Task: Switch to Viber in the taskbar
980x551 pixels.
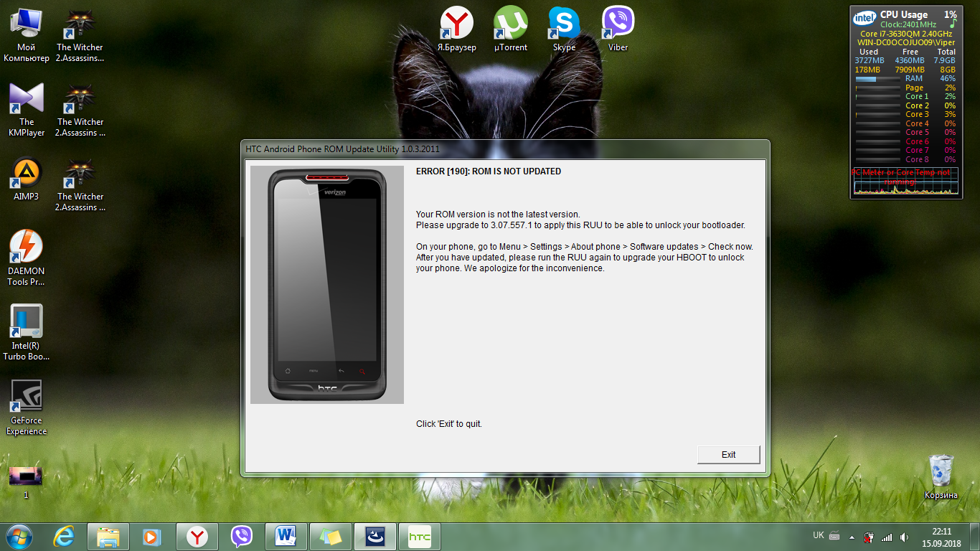Action: click(242, 537)
